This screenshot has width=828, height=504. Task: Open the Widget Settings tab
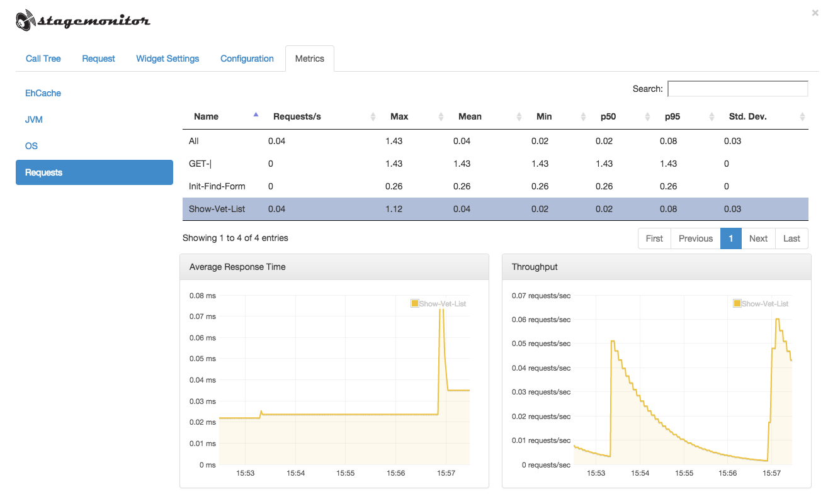pyautogui.click(x=167, y=59)
